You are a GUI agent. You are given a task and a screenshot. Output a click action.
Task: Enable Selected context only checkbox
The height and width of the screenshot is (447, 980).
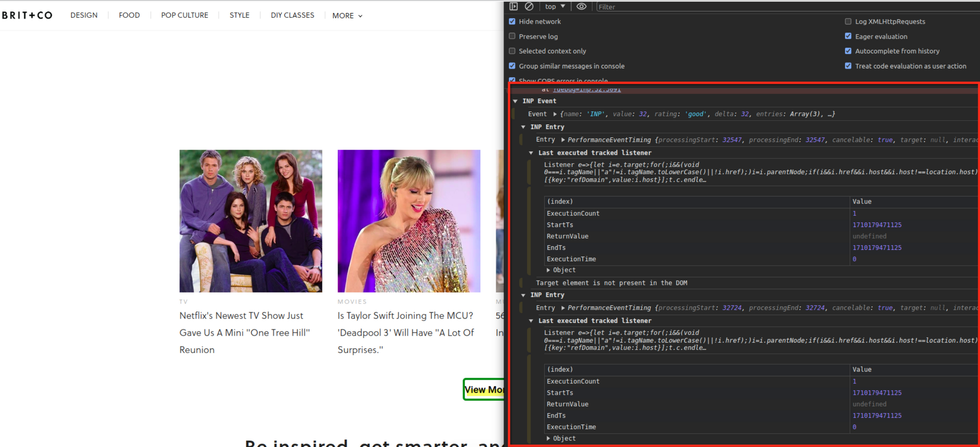coord(513,51)
